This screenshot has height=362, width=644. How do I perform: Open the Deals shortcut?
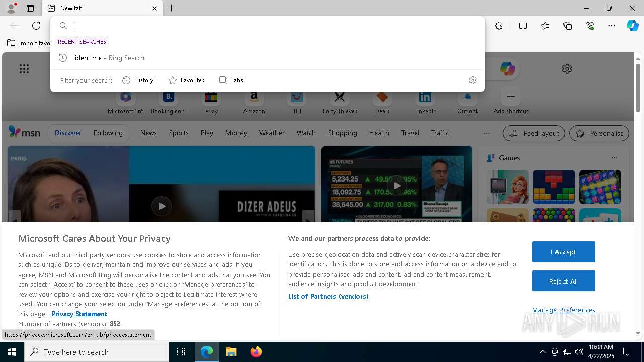point(382,102)
